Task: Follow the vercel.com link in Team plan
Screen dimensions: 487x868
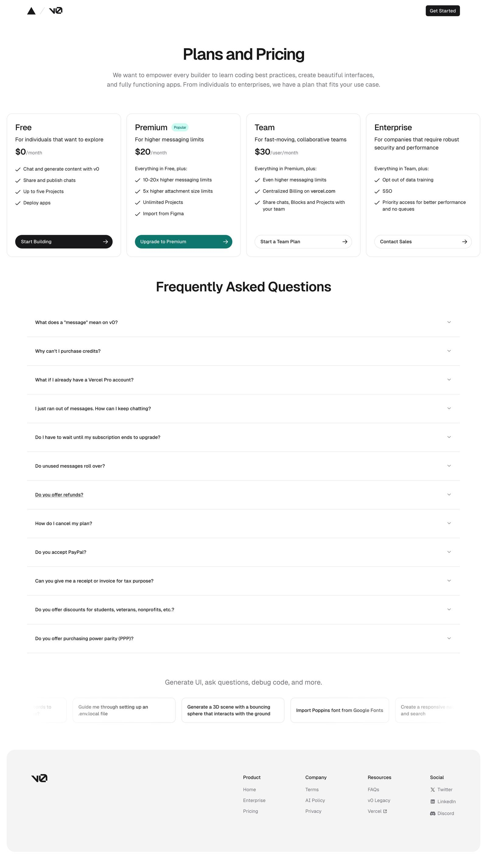Action: pyautogui.click(x=323, y=191)
